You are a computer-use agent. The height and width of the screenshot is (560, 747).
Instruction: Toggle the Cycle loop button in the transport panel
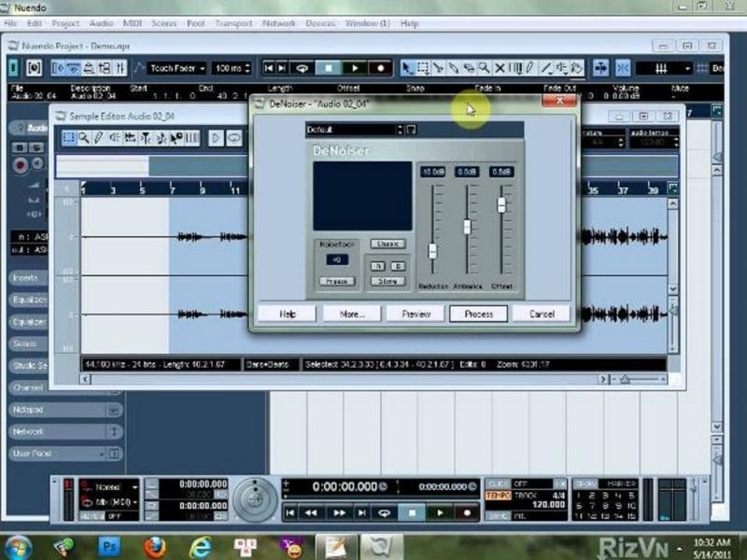click(383, 512)
